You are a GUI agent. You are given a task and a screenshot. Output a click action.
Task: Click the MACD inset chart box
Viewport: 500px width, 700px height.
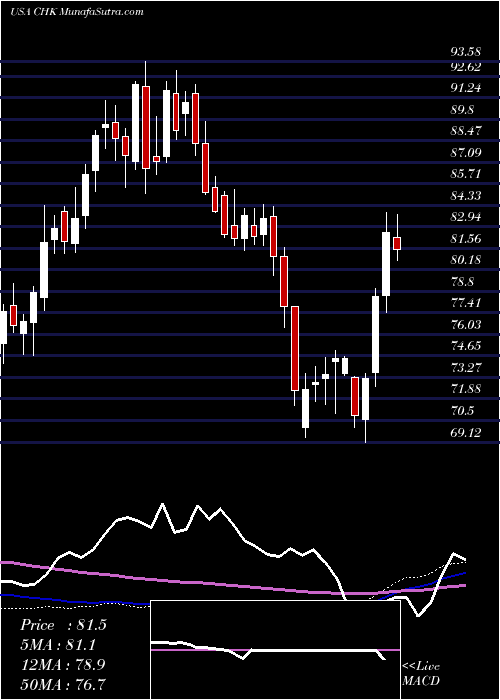coord(275,650)
